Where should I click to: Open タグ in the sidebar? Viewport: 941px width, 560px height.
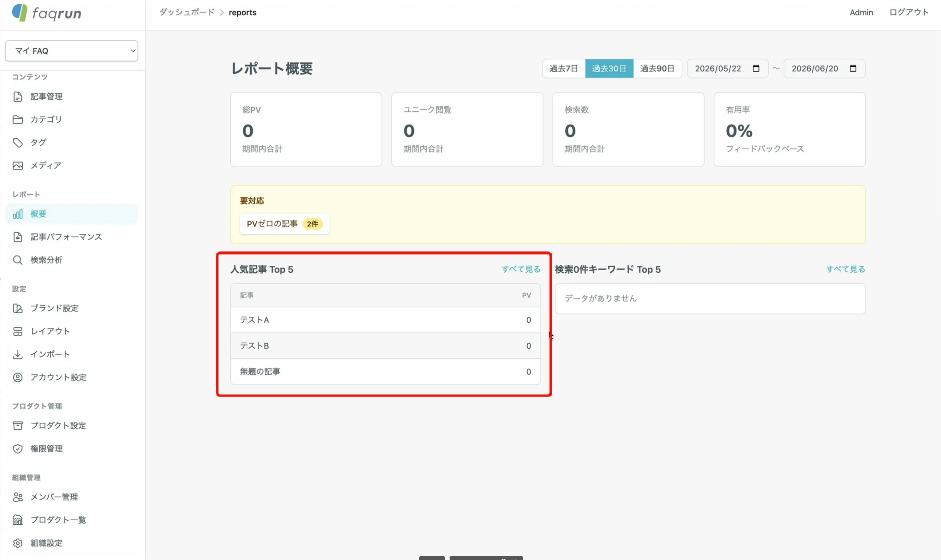[x=72, y=143]
